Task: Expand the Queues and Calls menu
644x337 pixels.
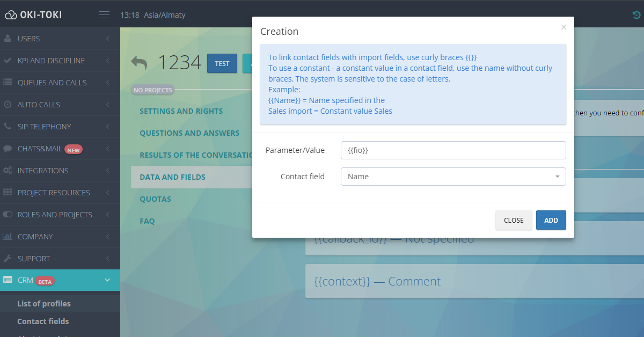Action: [x=107, y=83]
